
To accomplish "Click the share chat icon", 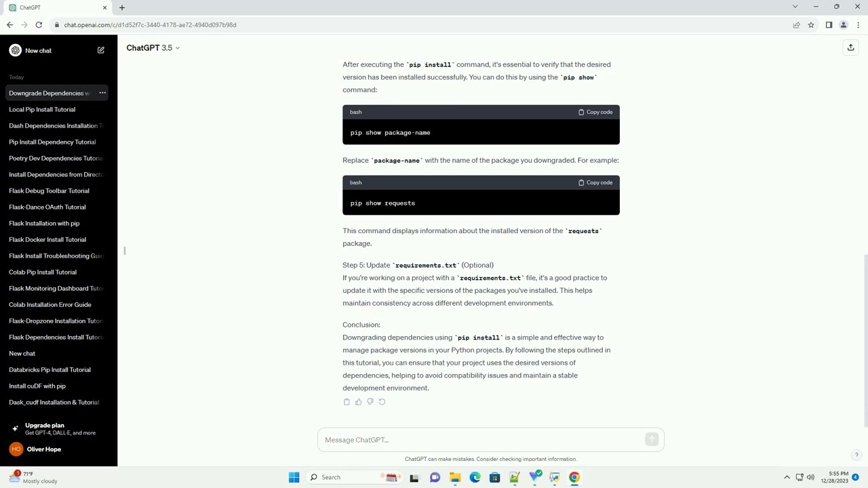I will 850,47.
